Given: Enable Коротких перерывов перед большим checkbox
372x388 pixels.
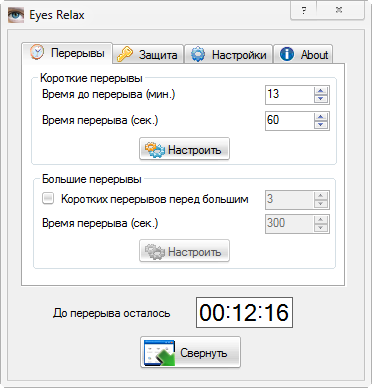Looking at the screenshot, I should 48,199.
